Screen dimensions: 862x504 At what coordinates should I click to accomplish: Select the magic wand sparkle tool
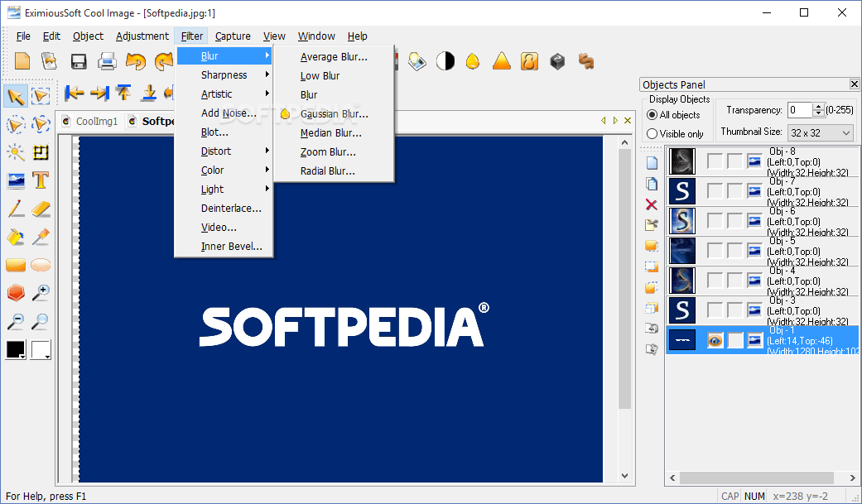[x=16, y=152]
